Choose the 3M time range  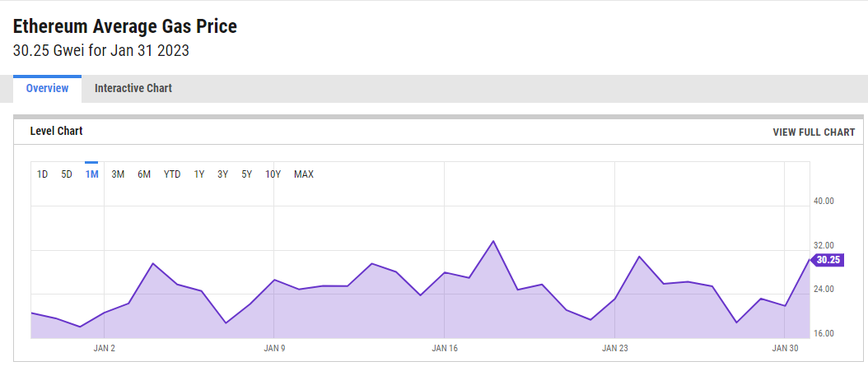[x=118, y=174]
